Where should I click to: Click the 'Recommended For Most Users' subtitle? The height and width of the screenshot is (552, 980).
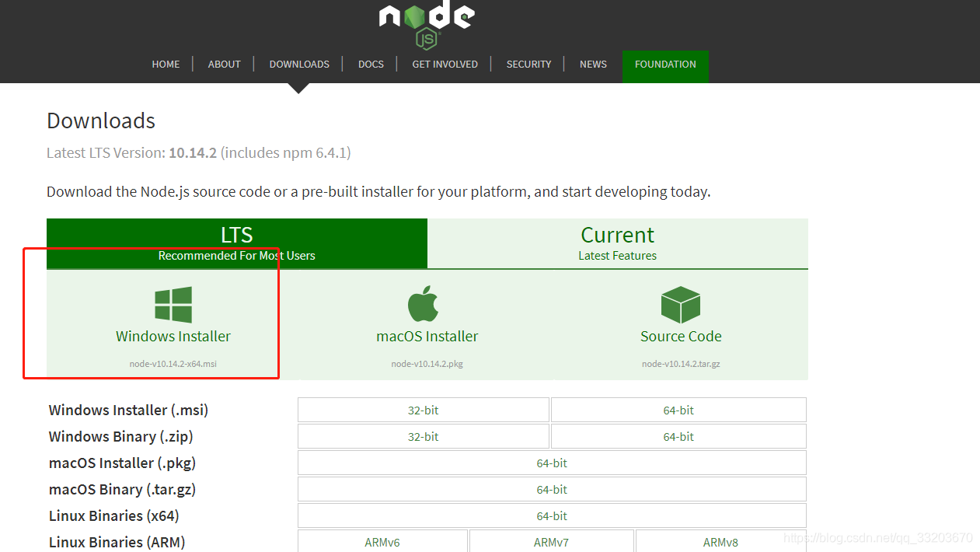coord(237,255)
